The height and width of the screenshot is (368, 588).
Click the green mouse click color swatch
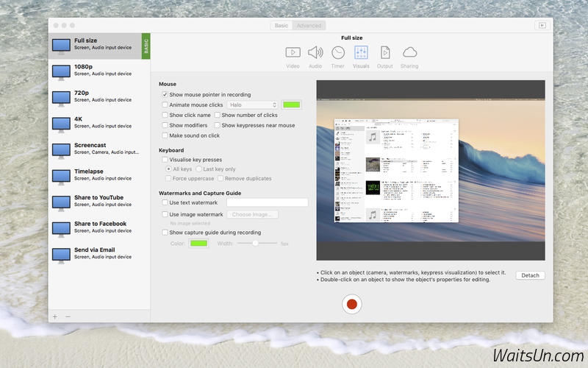[292, 105]
